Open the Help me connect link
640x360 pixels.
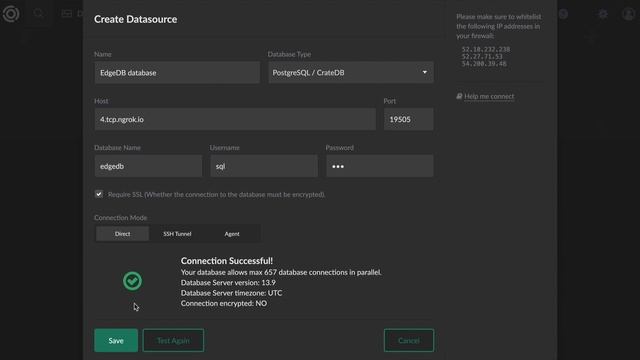pos(489,96)
